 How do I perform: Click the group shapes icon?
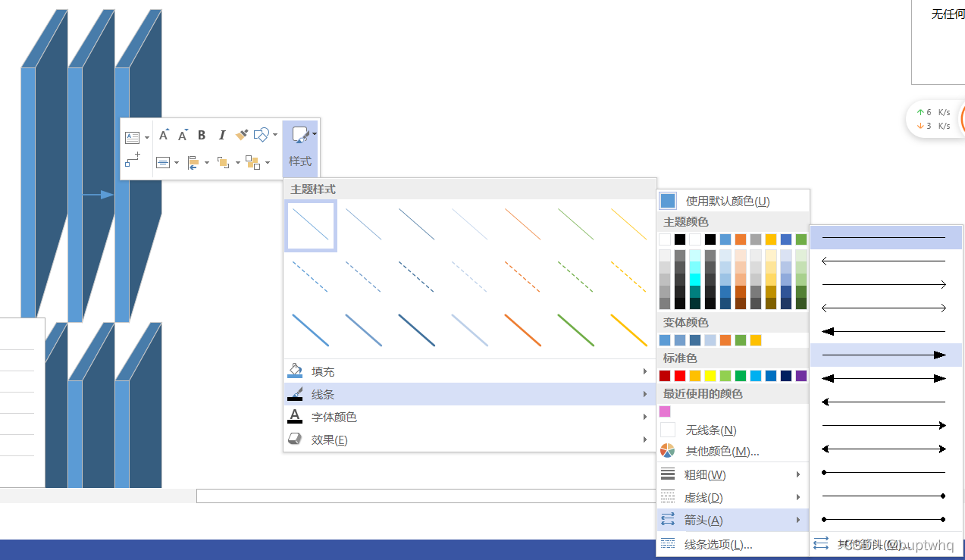(x=253, y=162)
